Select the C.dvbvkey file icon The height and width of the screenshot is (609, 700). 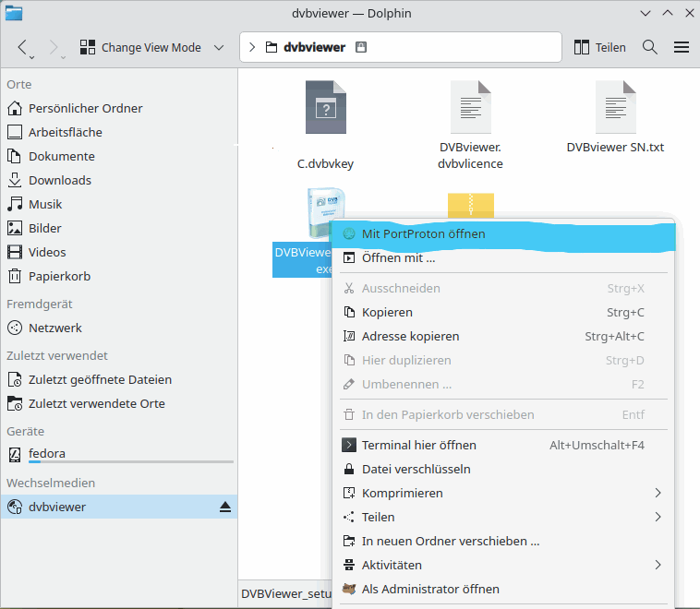[325, 107]
